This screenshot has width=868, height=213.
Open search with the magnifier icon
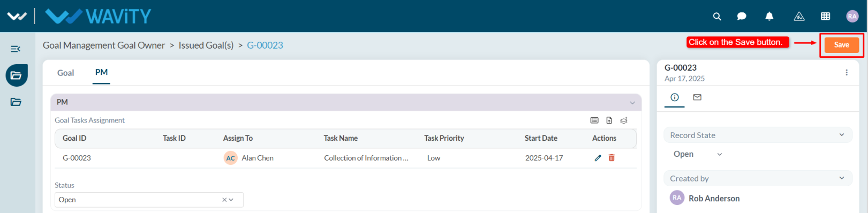point(717,17)
